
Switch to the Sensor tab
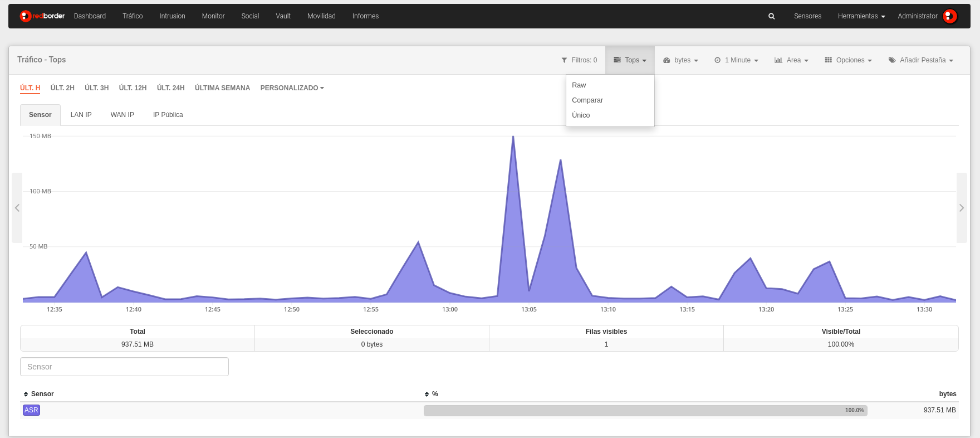click(x=40, y=115)
